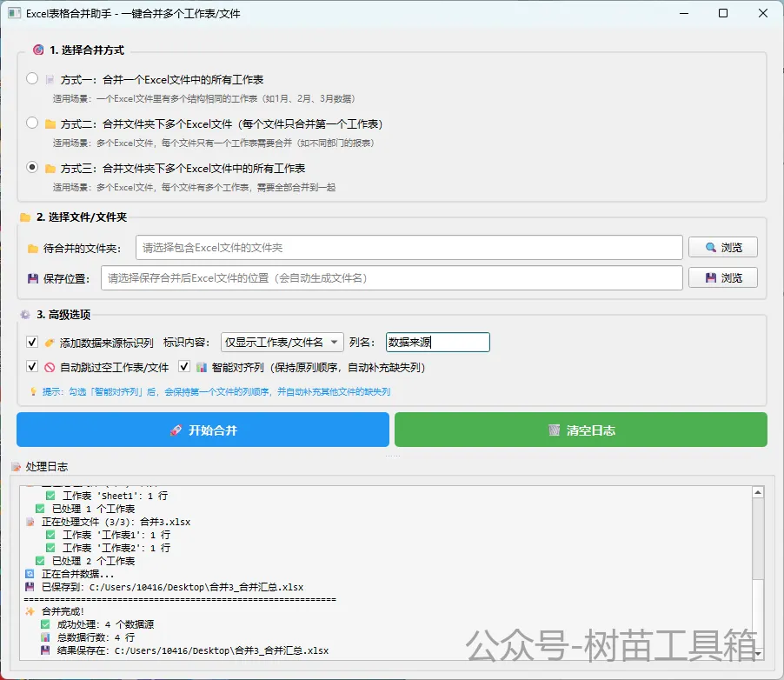This screenshot has width=784, height=680.
Task: Click the file icon beside 正在处理文件 (3/3)
Action: pyautogui.click(x=30, y=522)
